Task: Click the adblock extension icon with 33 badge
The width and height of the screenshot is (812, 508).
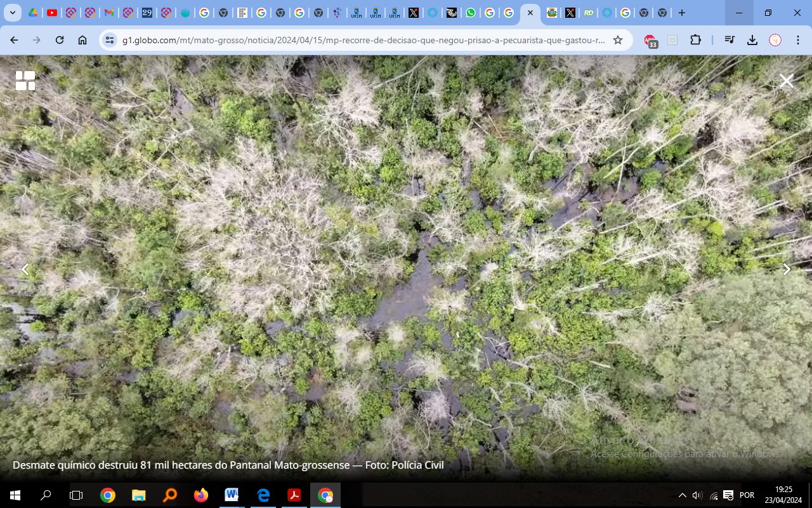Action: (x=650, y=41)
